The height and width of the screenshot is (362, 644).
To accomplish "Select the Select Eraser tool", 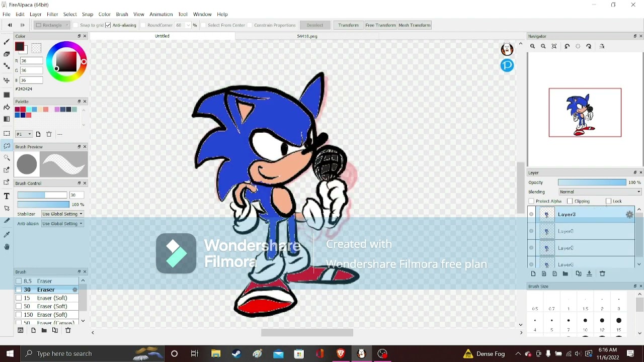I will [x=7, y=182].
